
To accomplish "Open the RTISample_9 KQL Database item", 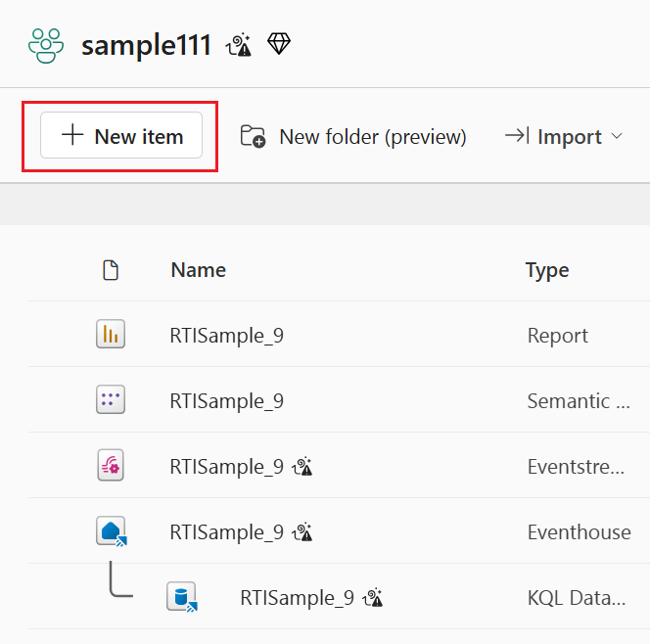I will pos(298,598).
